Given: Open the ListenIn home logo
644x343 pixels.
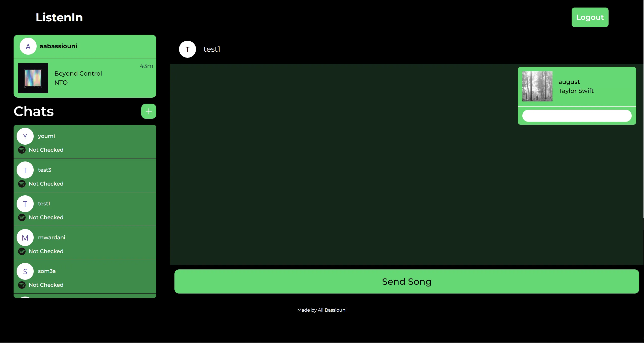Looking at the screenshot, I should 59,17.
